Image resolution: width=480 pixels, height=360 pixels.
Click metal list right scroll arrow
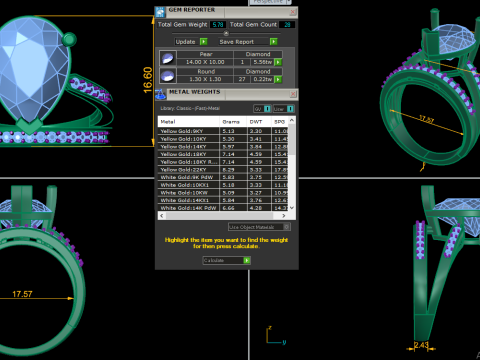coord(284,216)
